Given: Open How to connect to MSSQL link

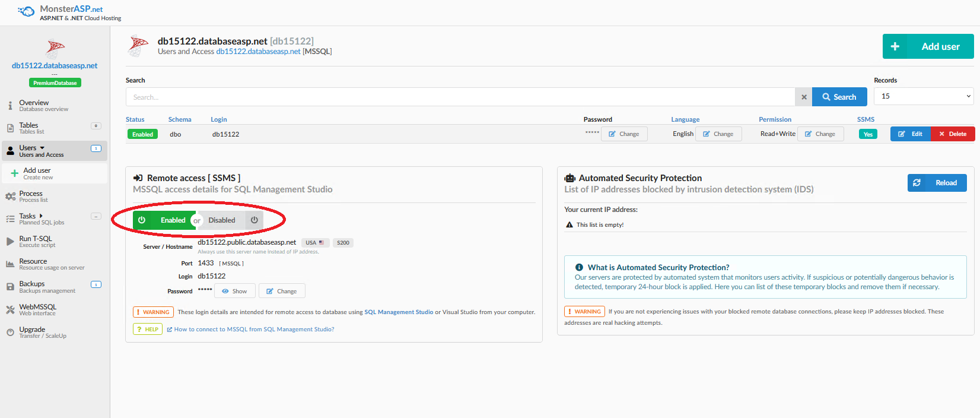Looking at the screenshot, I should point(254,330).
